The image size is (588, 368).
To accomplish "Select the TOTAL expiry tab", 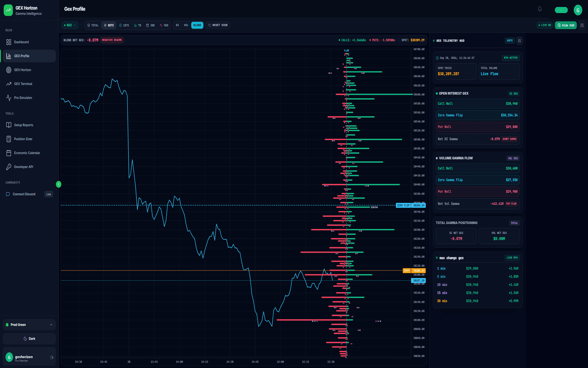I will pyautogui.click(x=93, y=25).
